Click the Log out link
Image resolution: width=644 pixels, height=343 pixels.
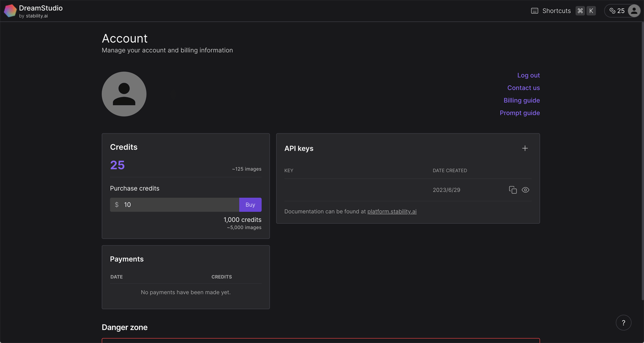[529, 75]
